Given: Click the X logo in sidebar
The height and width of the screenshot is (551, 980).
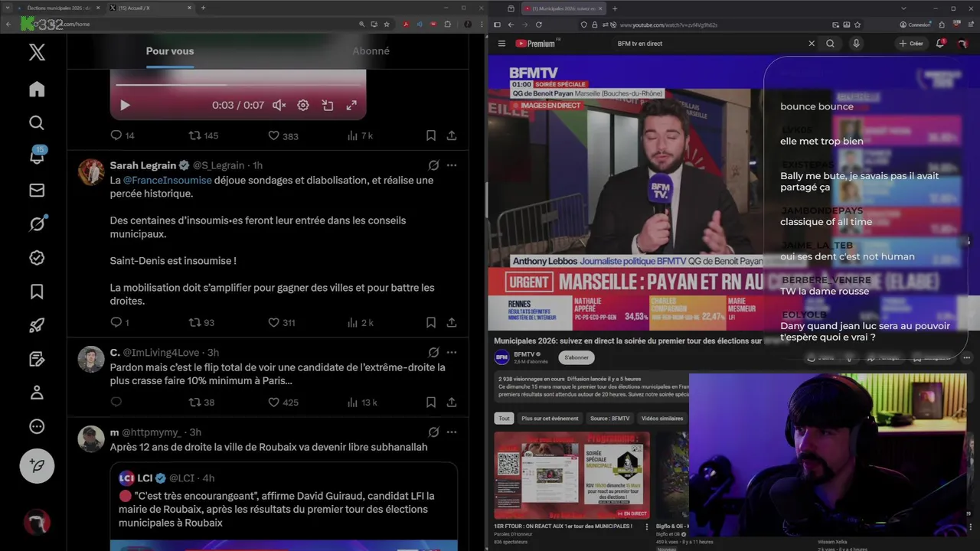Looking at the screenshot, I should [x=37, y=52].
